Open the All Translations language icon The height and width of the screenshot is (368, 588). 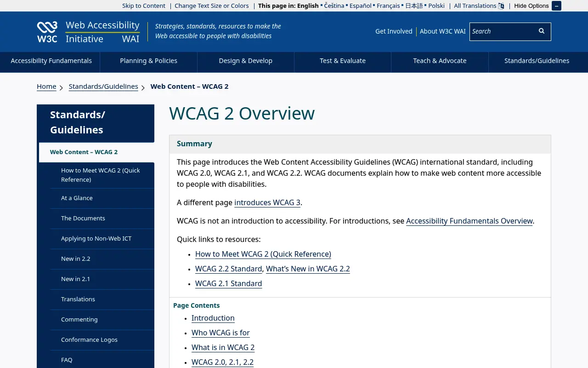[501, 6]
